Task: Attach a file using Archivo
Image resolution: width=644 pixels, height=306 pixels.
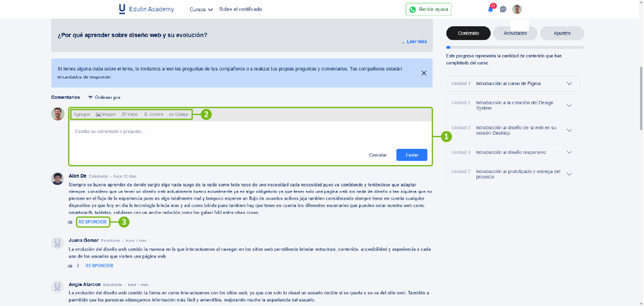Action: tap(153, 114)
